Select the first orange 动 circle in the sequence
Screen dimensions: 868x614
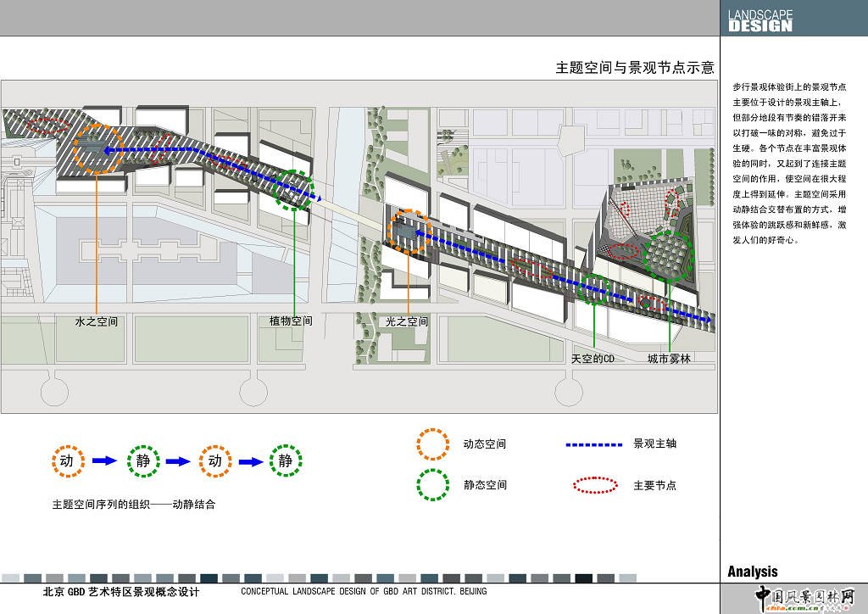click(66, 460)
